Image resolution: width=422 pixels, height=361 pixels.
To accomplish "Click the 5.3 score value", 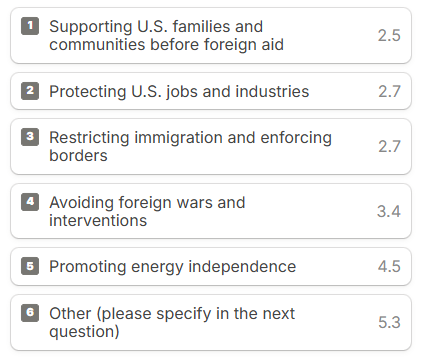I will [389, 322].
